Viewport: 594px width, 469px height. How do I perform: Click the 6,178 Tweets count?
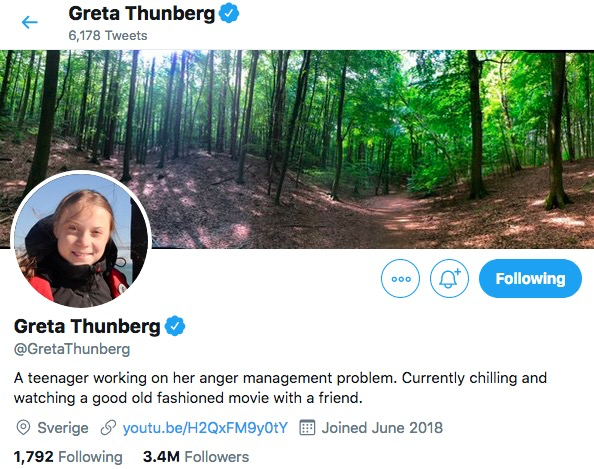pos(108,36)
